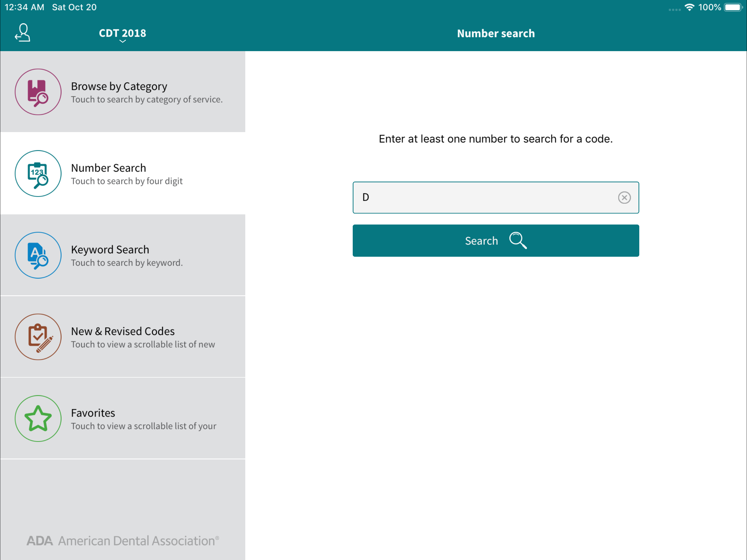Viewport: 747px width, 560px height.
Task: Click the Sat Oct 20 date text
Action: click(74, 7)
